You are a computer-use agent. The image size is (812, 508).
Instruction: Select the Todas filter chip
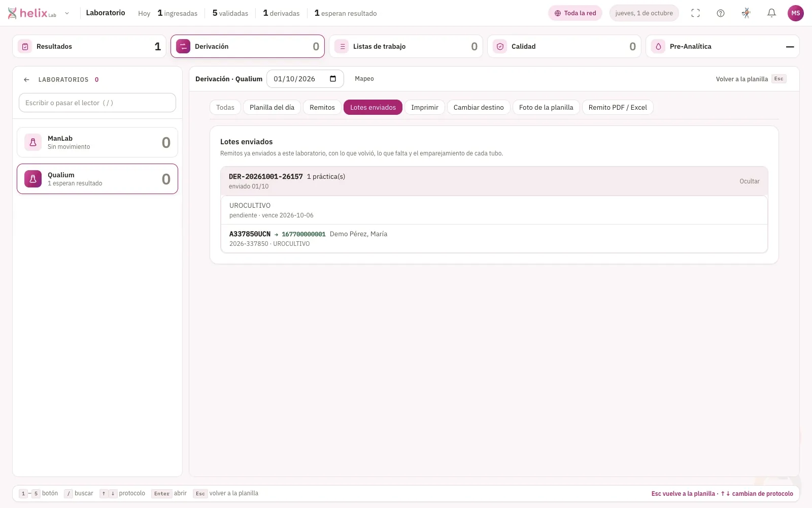(225, 107)
